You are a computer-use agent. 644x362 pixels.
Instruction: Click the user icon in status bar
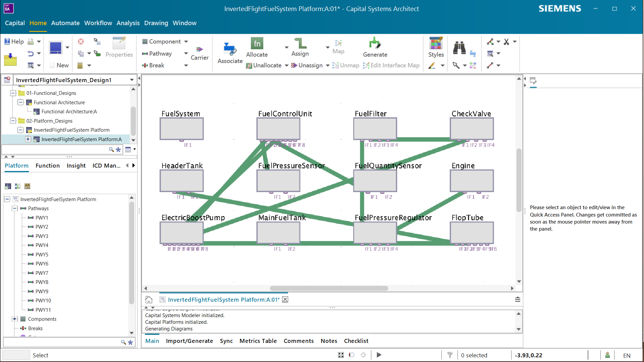pyautogui.click(x=607, y=355)
